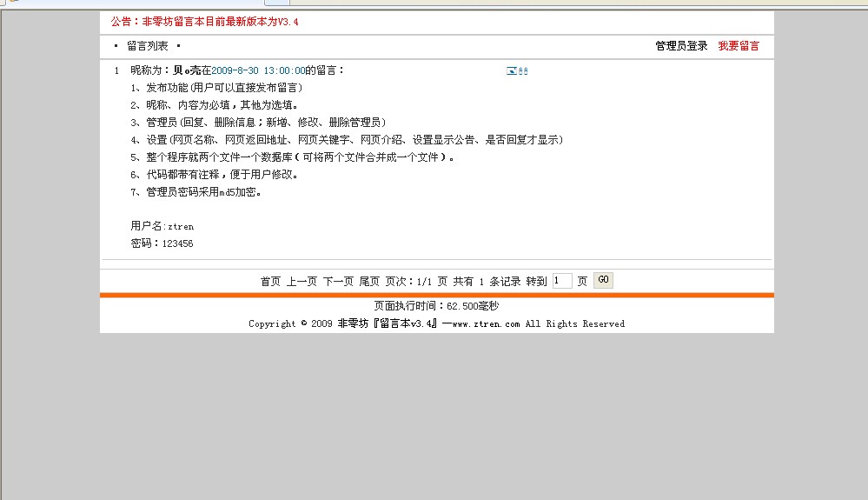The height and width of the screenshot is (500, 868).
Task: Click the text 密码:123456
Action: point(162,243)
